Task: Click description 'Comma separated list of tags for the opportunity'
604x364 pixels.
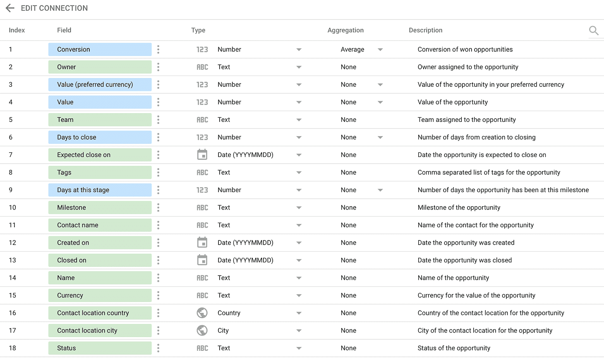Action: click(x=489, y=172)
